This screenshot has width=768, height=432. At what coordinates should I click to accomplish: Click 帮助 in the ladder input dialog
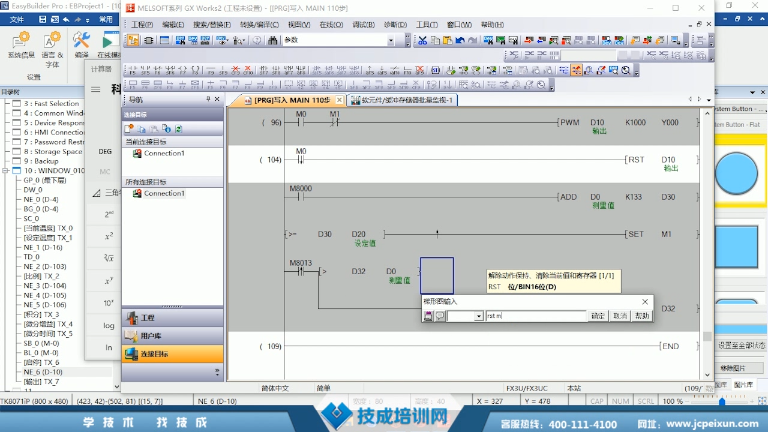[x=642, y=316]
